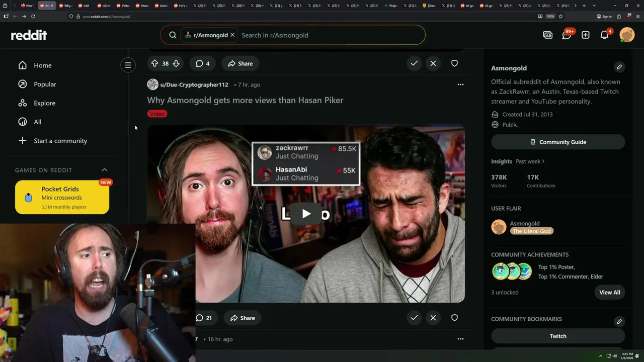This screenshot has width=644, height=362.
Task: Click the reddit.com address bar
Action: tap(302, 17)
